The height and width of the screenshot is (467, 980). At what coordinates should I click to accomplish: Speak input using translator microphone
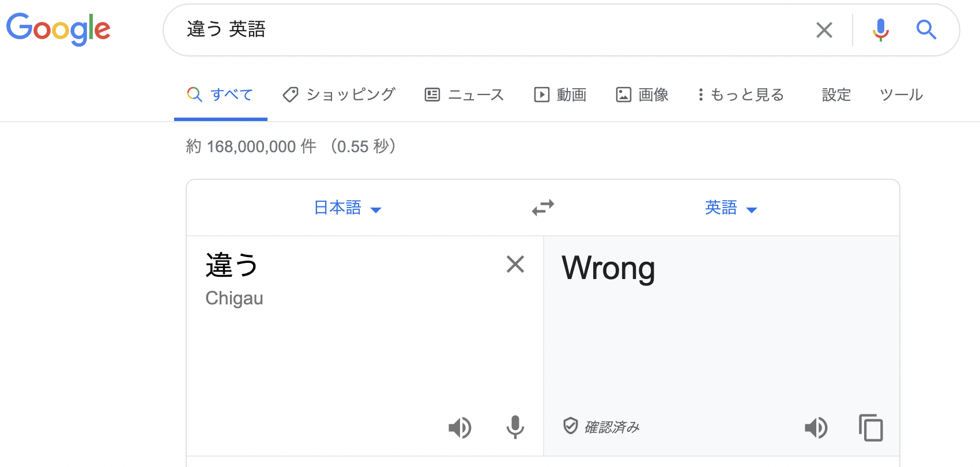(x=515, y=427)
